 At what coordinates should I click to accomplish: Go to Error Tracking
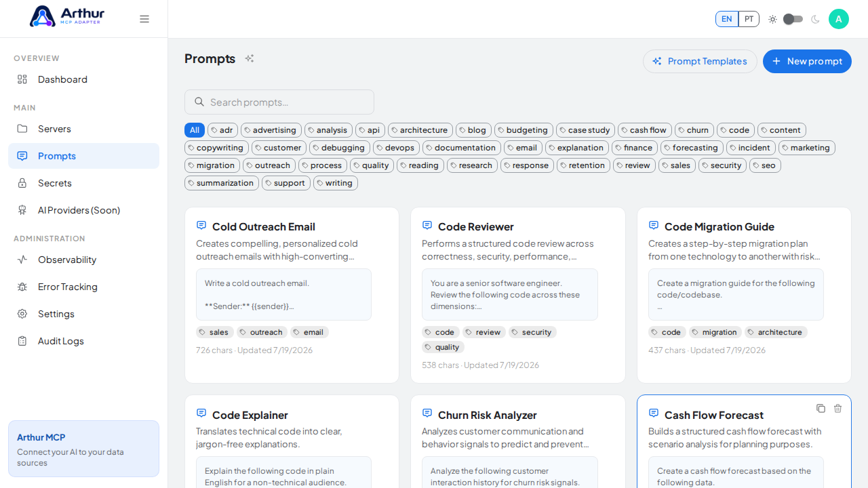(x=83, y=287)
